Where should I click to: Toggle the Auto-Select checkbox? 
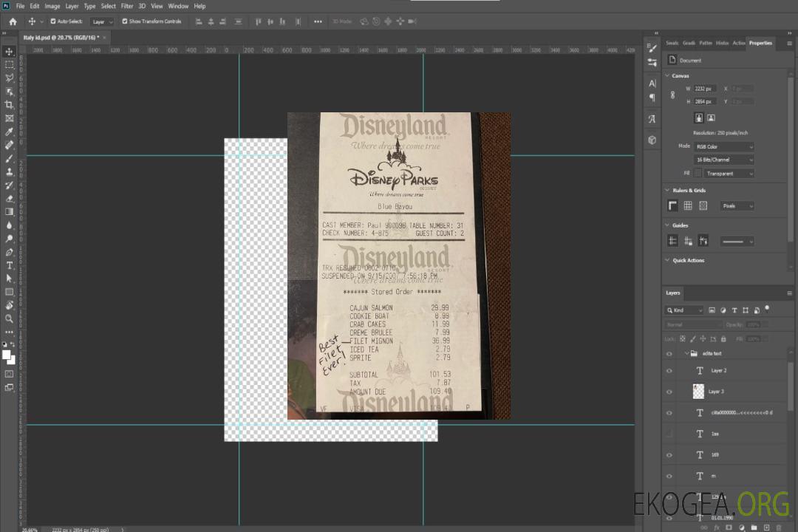click(x=53, y=21)
